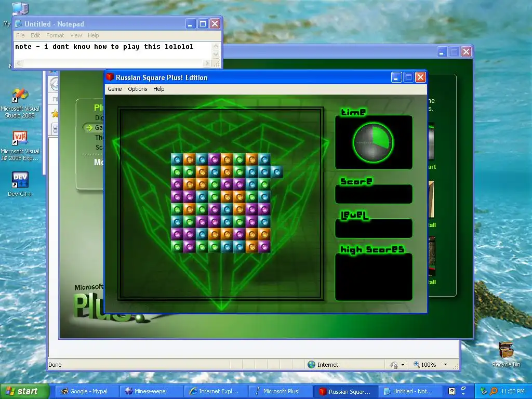This screenshot has height=399, width=532.
Task: Open the View menu in Notepad
Action: (76, 35)
